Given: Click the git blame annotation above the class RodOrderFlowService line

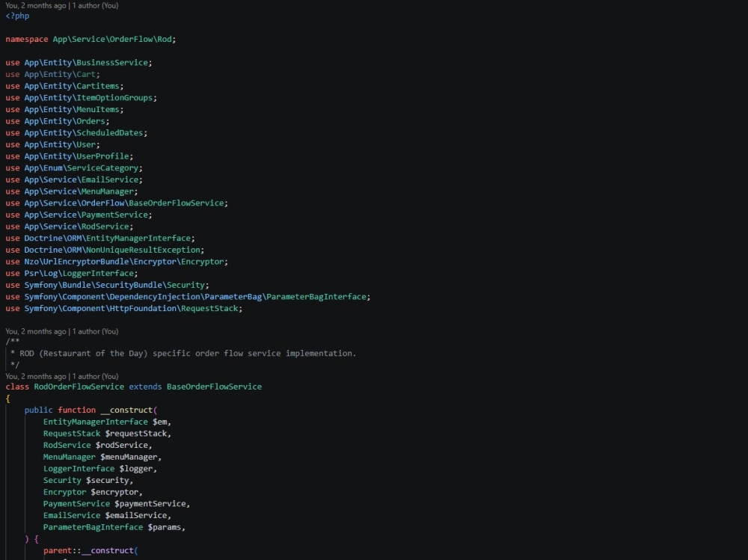Looking at the screenshot, I should 62,376.
